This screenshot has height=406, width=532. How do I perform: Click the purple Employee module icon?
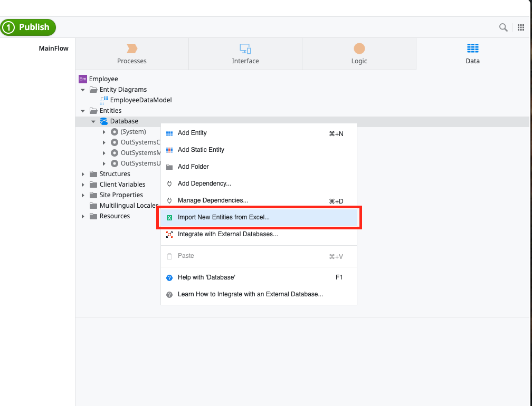click(x=83, y=79)
